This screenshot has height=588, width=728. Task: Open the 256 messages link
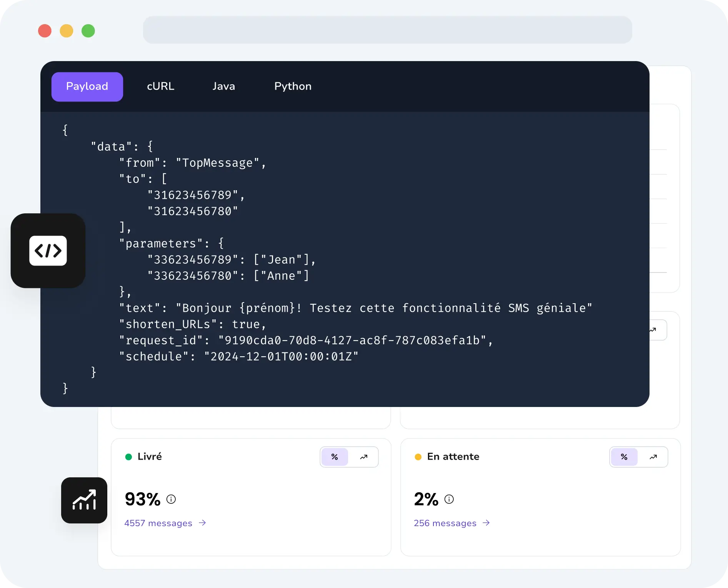coord(445,523)
